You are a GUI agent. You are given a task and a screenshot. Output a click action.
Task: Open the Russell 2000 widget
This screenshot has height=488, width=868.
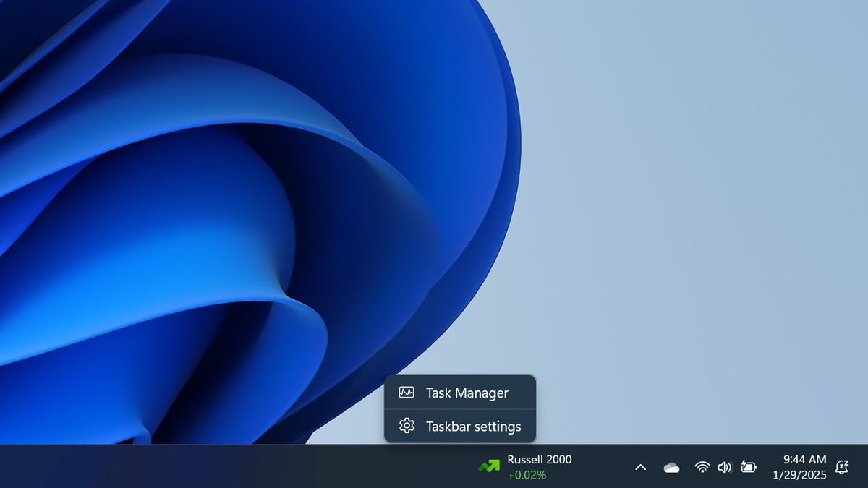[x=538, y=459]
